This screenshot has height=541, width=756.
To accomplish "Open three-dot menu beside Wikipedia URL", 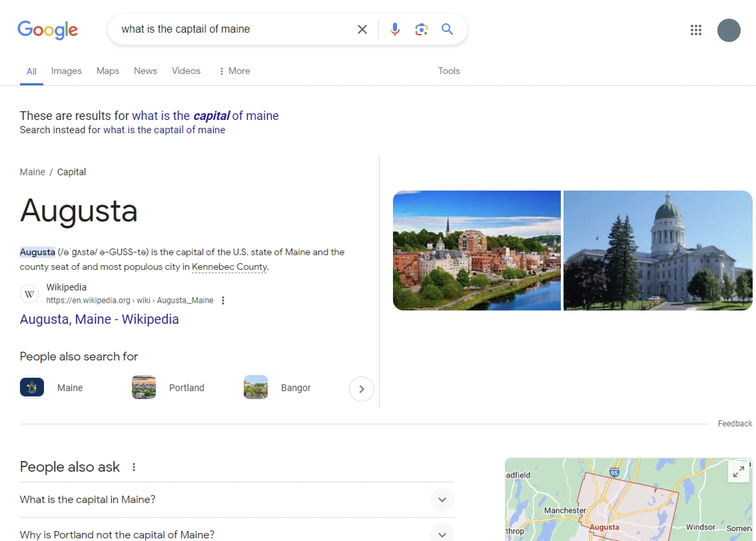I will pyautogui.click(x=223, y=300).
